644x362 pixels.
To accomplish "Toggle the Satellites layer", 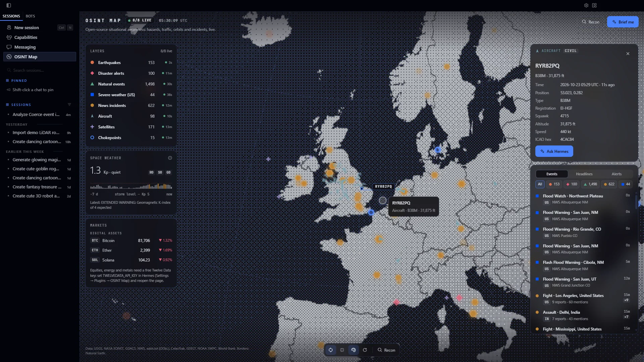I will pos(131,127).
